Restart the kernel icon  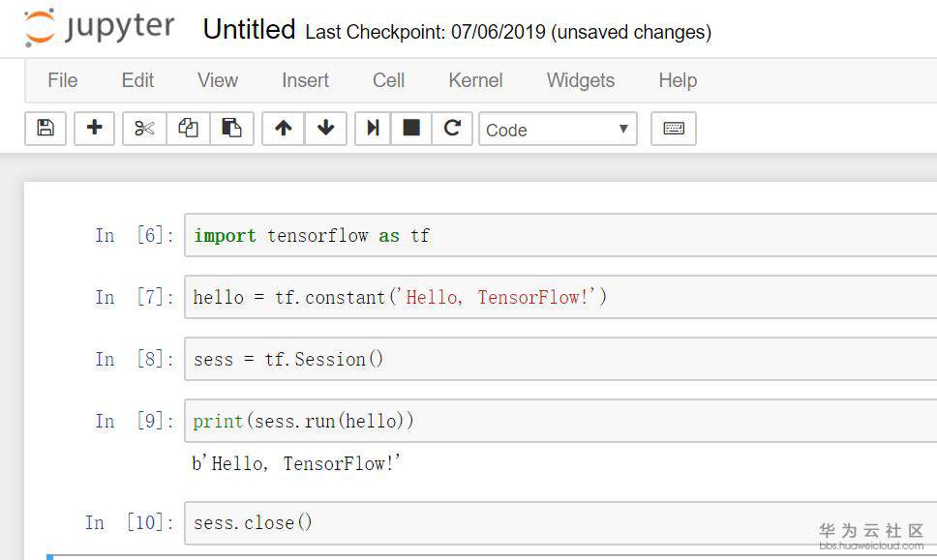pos(452,129)
